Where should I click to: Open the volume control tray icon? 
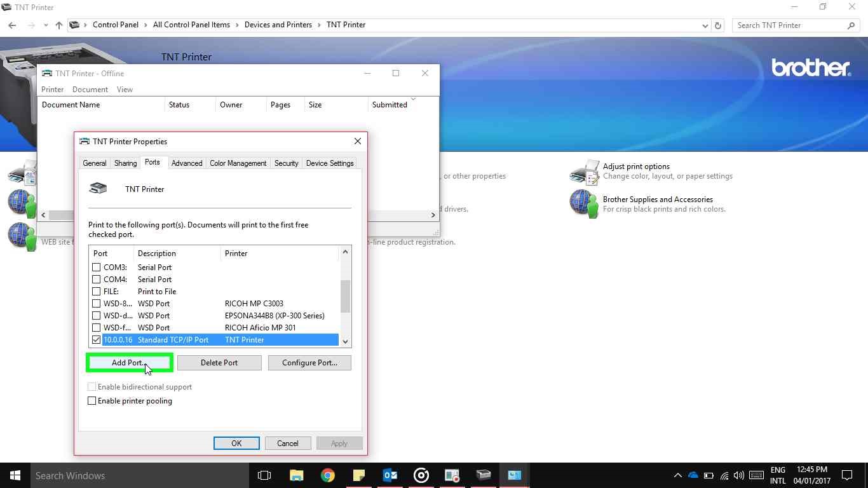[738, 475]
